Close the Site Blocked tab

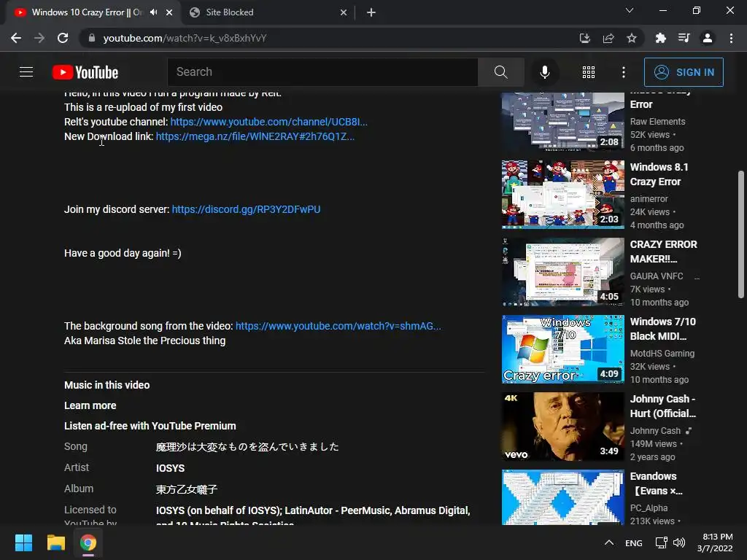point(344,13)
